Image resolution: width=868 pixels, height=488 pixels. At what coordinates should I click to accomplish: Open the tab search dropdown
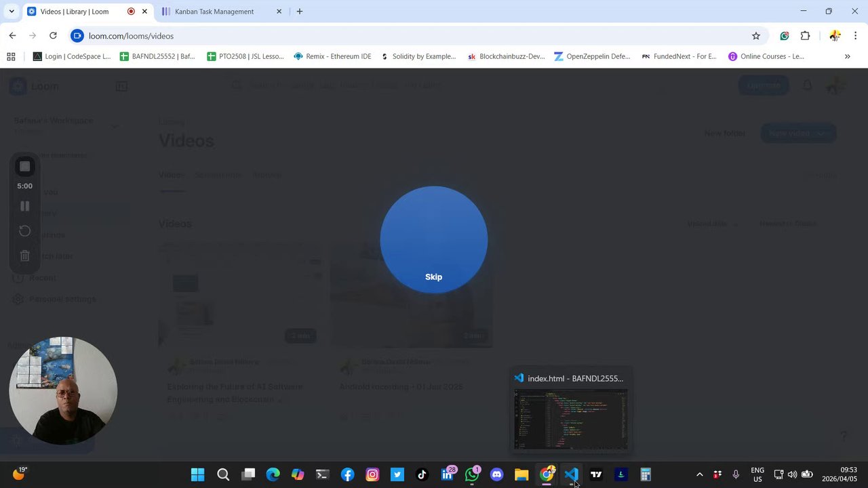coord(12,12)
